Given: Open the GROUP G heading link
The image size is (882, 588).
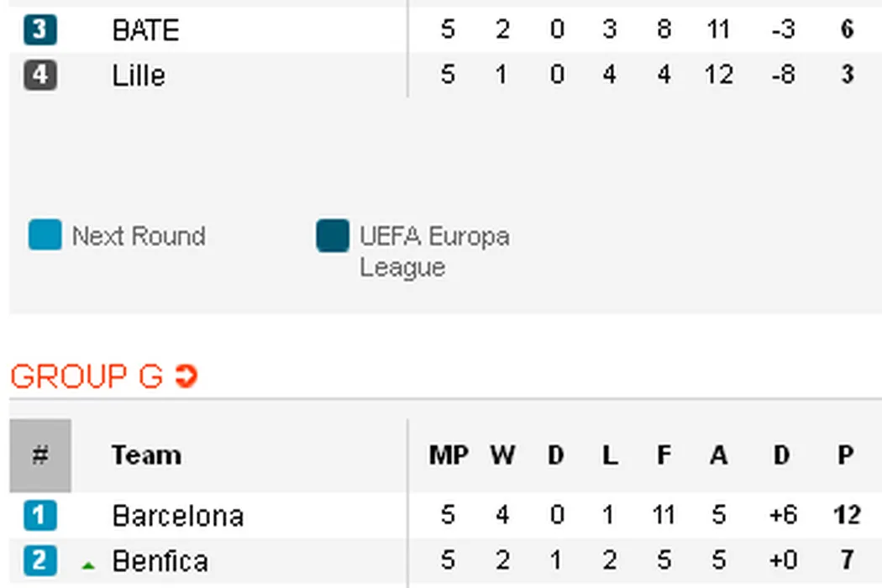Looking at the screenshot, I should 87,376.
